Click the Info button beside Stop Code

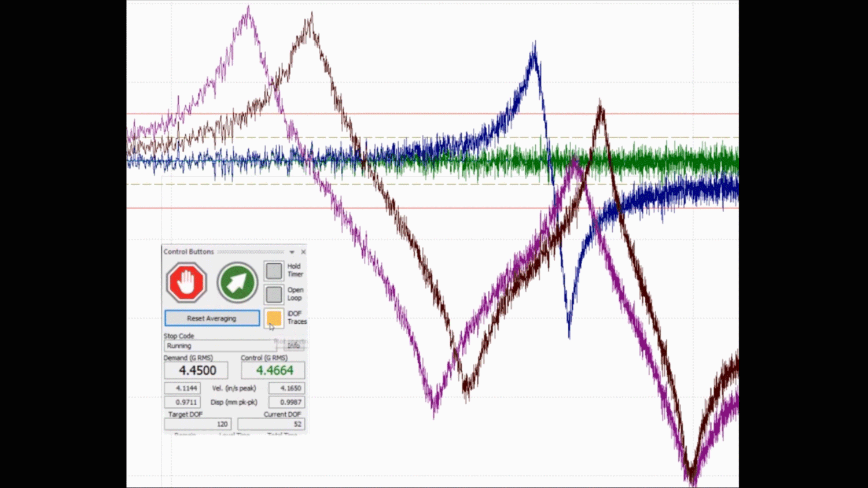pos(294,345)
